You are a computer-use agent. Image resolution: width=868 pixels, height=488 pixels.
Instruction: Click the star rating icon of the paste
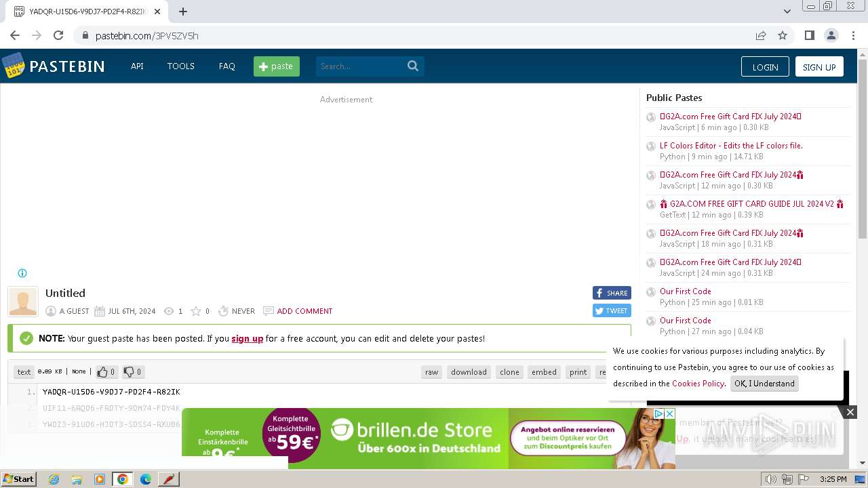click(x=196, y=311)
